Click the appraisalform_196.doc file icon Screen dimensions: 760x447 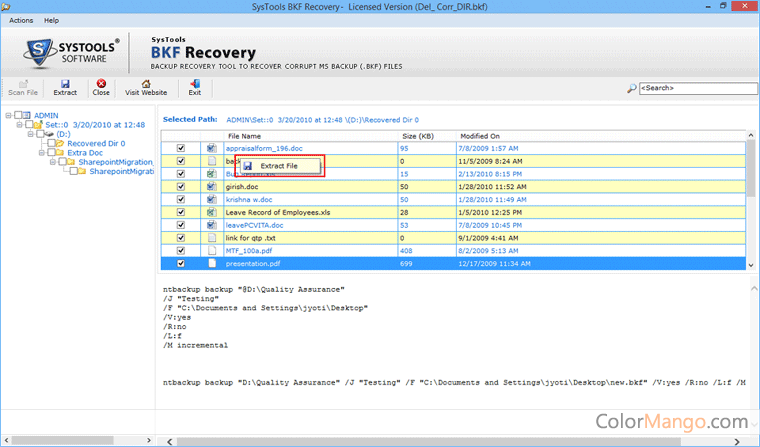(x=211, y=148)
